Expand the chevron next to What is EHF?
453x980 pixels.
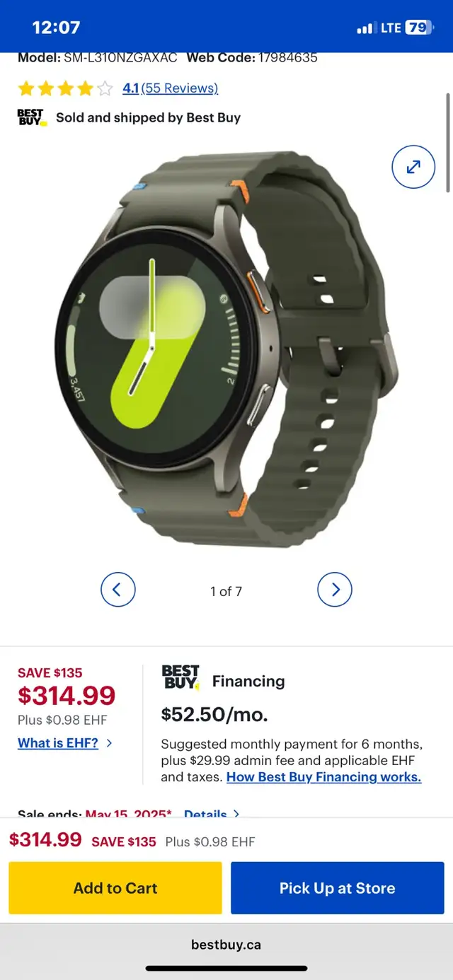point(109,743)
